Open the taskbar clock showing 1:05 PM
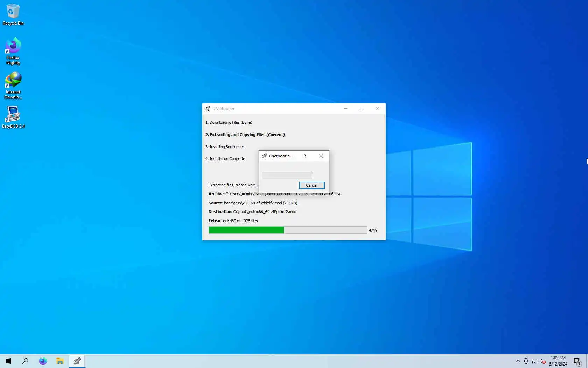The image size is (588, 368). tap(558, 361)
